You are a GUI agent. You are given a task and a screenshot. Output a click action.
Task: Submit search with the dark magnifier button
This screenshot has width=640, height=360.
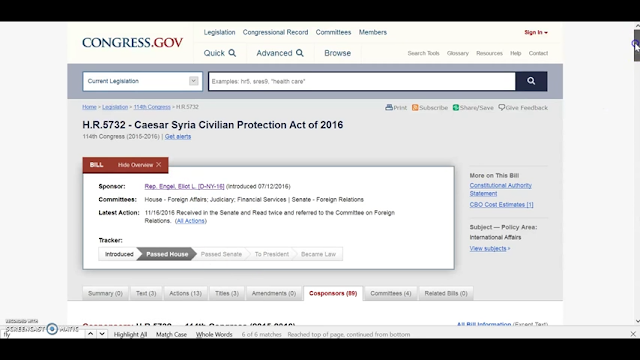click(531, 81)
